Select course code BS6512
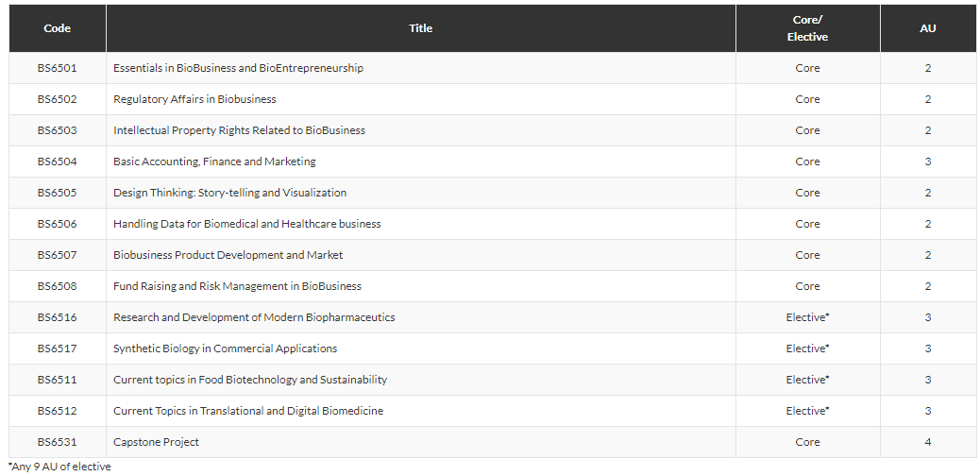 point(58,411)
